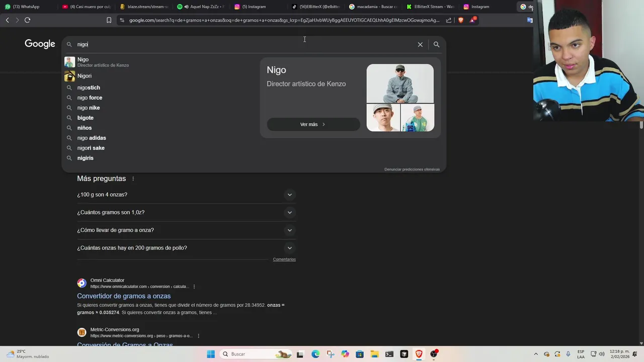Show hidden system tray icons
Screen dimensions: 644x362
click(535, 354)
